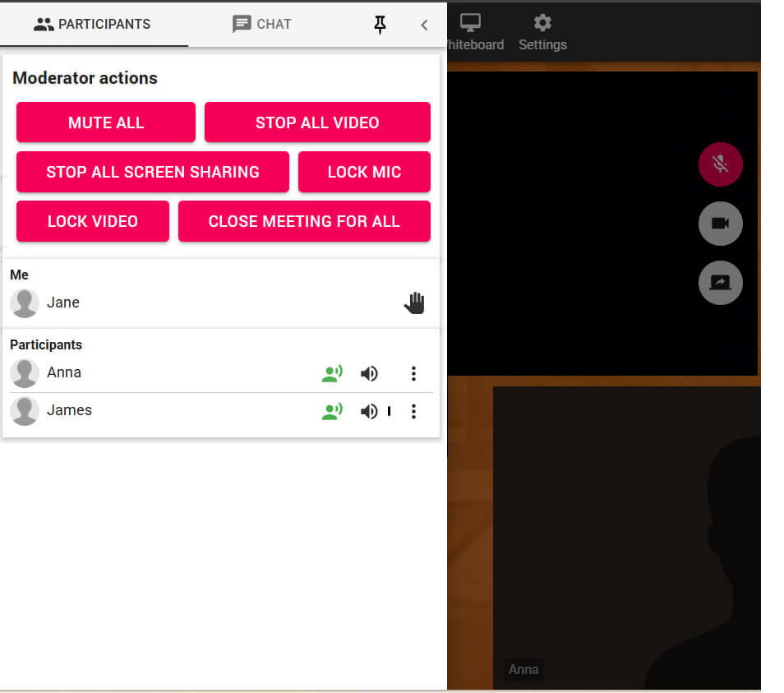Pin the participants side panel

pos(380,25)
